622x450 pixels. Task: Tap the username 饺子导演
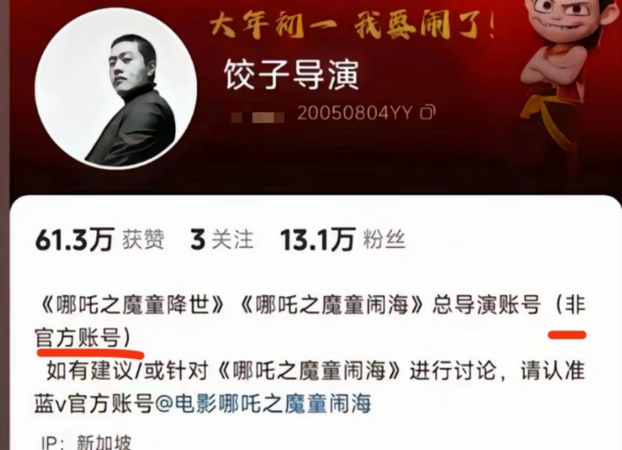tap(292, 74)
